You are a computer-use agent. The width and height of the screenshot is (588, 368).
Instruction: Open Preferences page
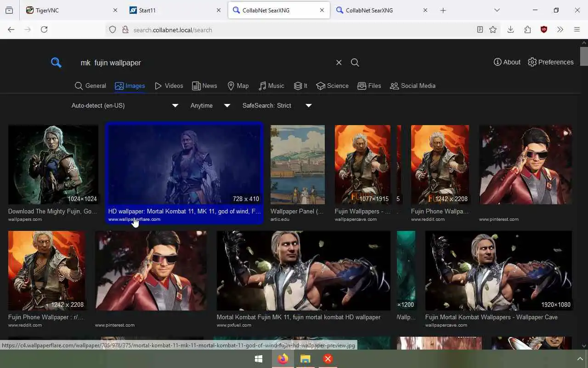pyautogui.click(x=550, y=62)
